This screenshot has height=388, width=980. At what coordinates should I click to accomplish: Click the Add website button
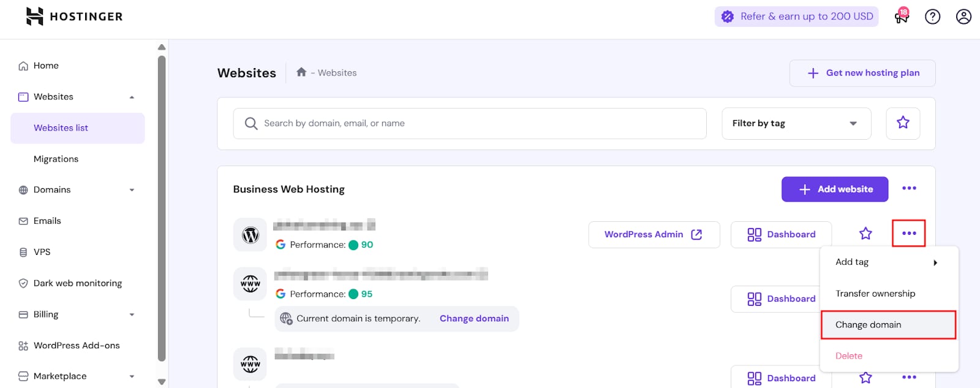835,189
